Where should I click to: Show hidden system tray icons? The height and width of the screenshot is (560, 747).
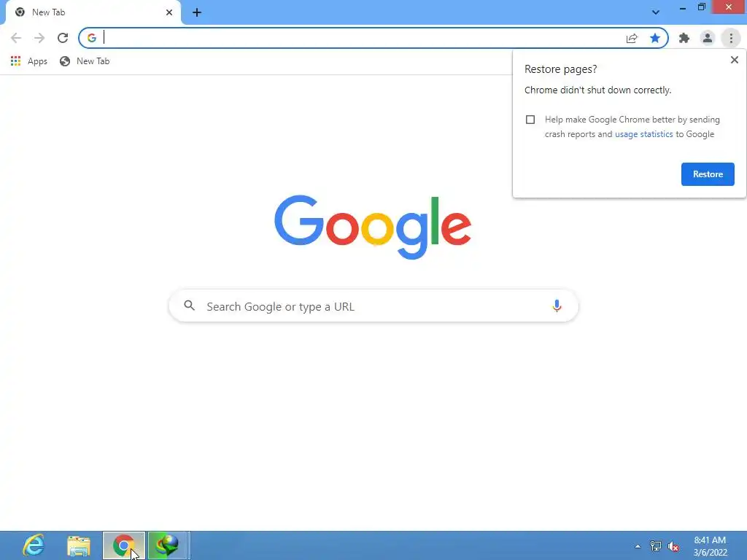point(638,546)
